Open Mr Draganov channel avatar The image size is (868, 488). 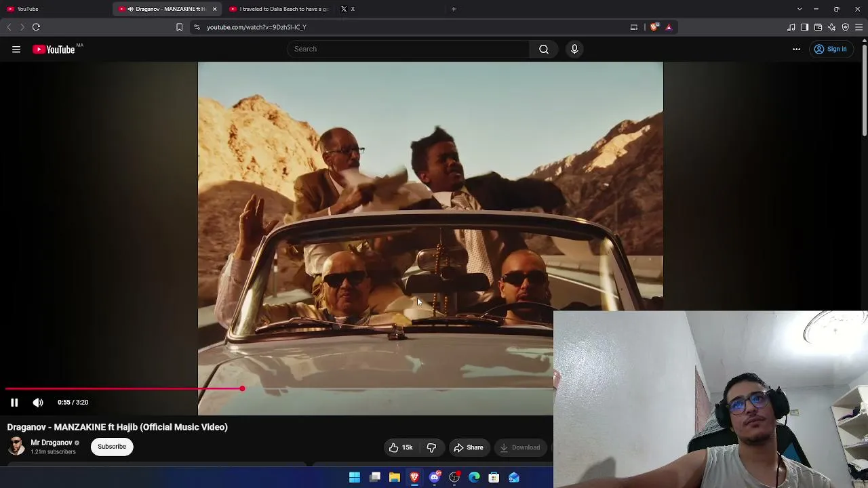click(16, 446)
